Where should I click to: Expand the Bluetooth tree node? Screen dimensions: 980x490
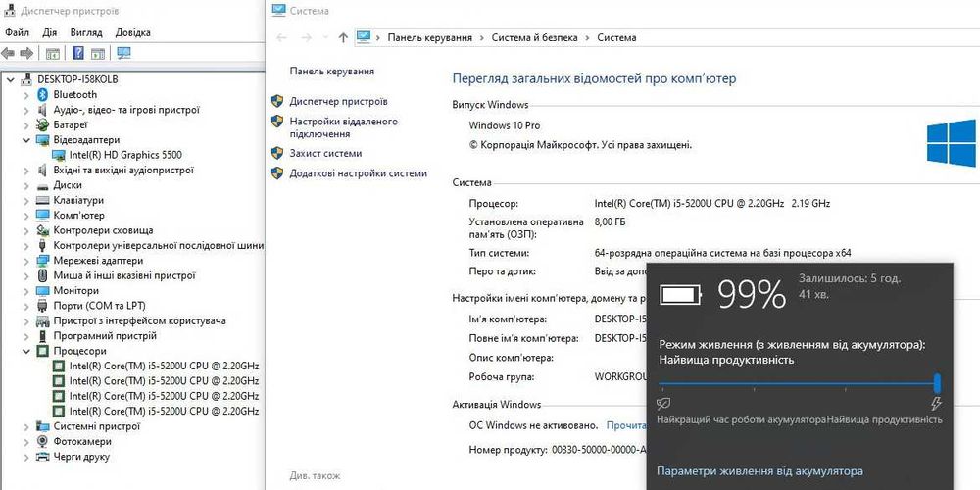(x=26, y=94)
